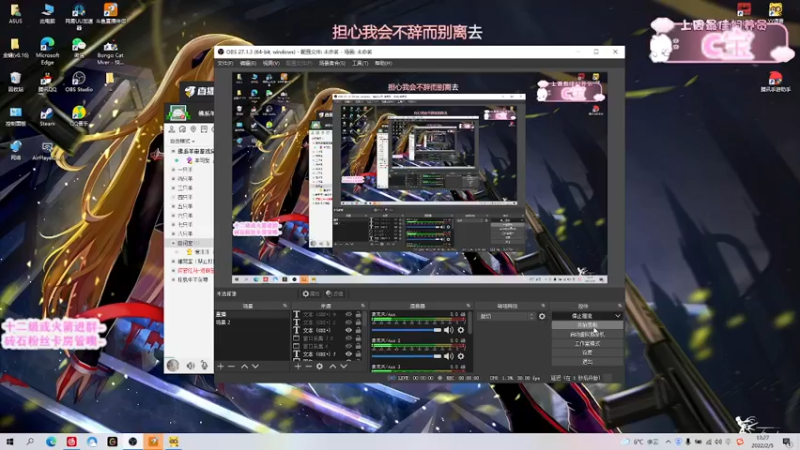The height and width of the screenshot is (450, 800).
Task: Open Steam desktop shortcut
Action: (47, 116)
